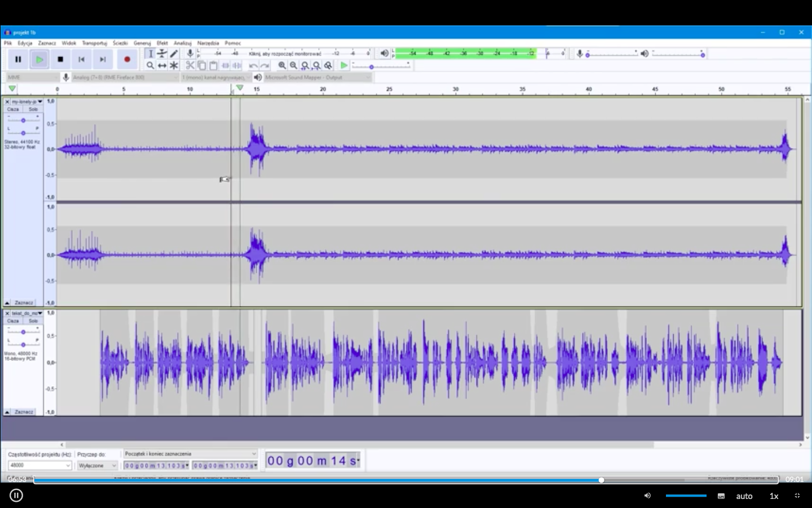Click Fit selection to width icon
The height and width of the screenshot is (508, 812).
(x=305, y=65)
